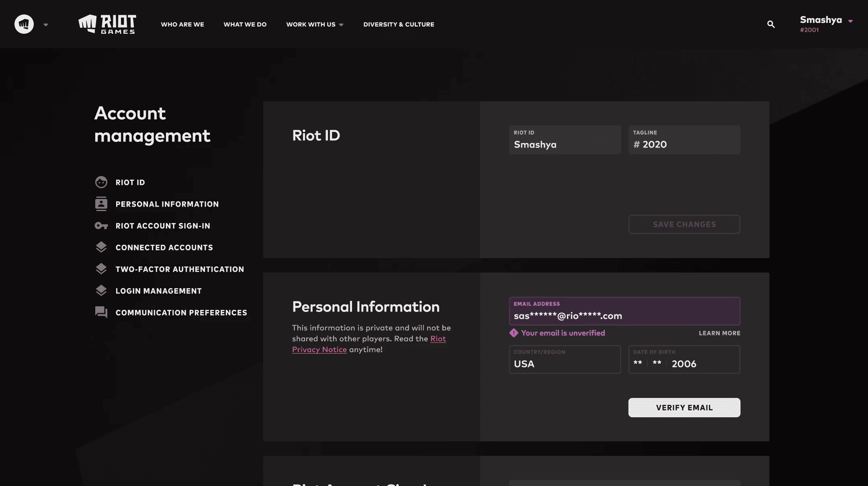Click the Connected Accounts layers icon
The height and width of the screenshot is (486, 868).
[101, 247]
